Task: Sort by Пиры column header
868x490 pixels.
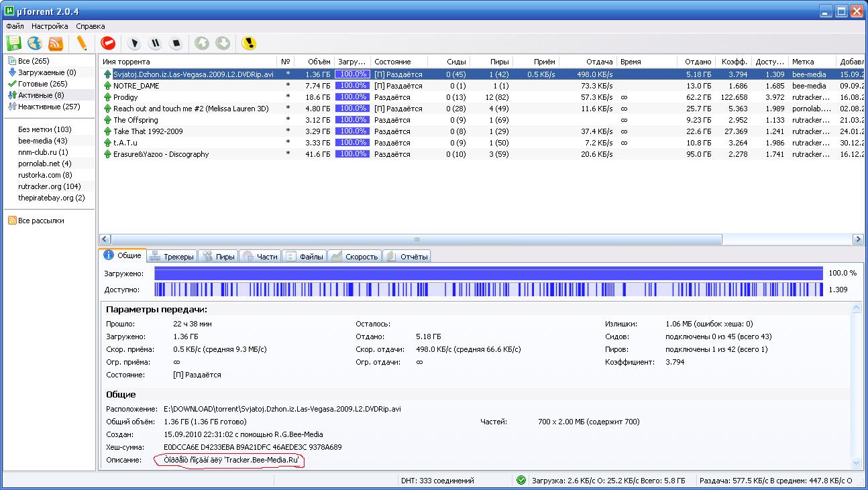Action: click(491, 62)
